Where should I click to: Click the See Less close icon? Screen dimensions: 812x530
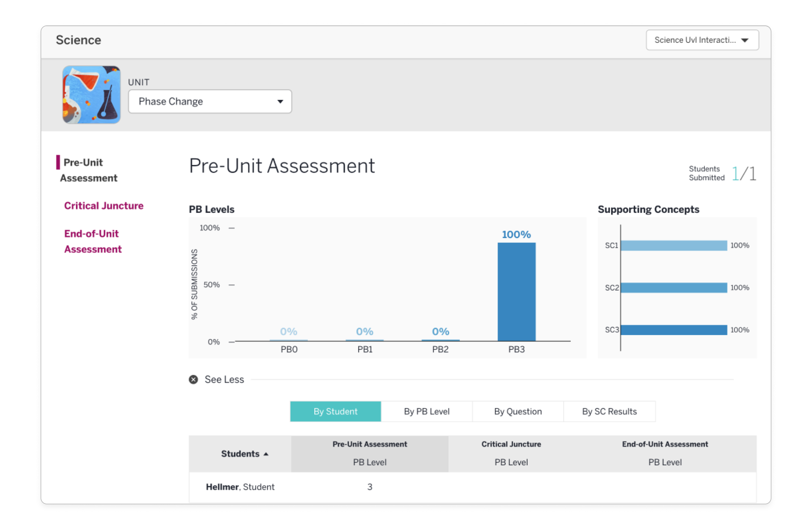click(193, 379)
